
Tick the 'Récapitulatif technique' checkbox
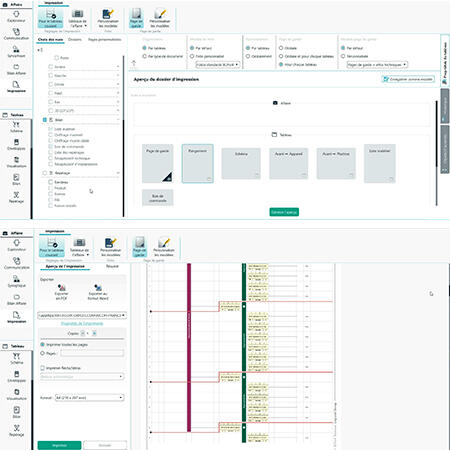coord(51,158)
